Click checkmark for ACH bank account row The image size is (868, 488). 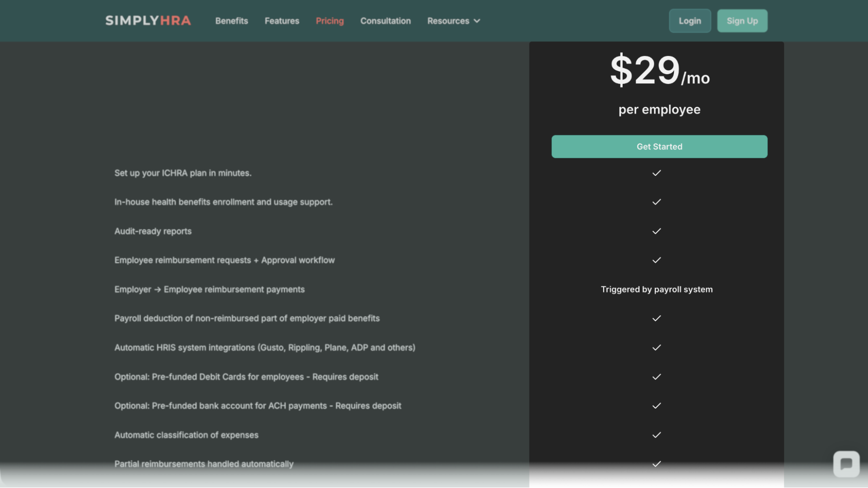(657, 406)
